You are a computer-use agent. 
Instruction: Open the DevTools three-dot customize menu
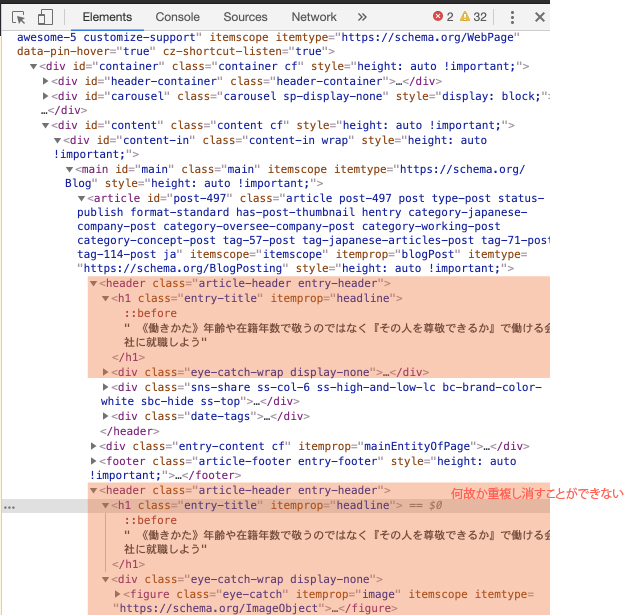coord(513,17)
